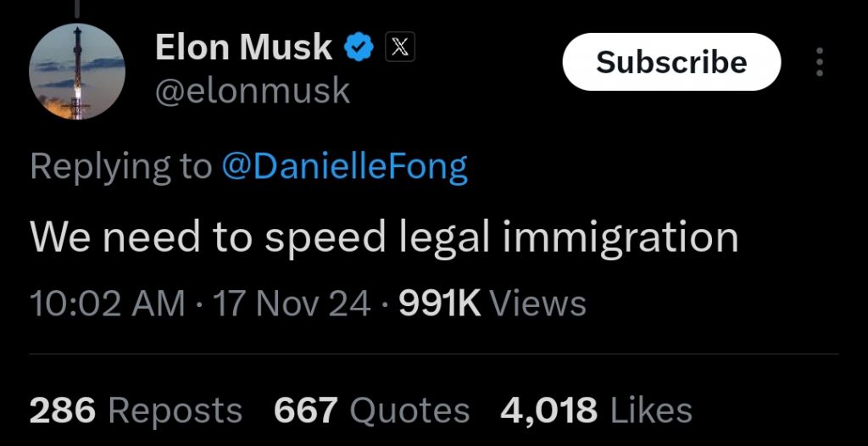Show the 286 Reposts list
This screenshot has height=446, width=868.
point(136,410)
